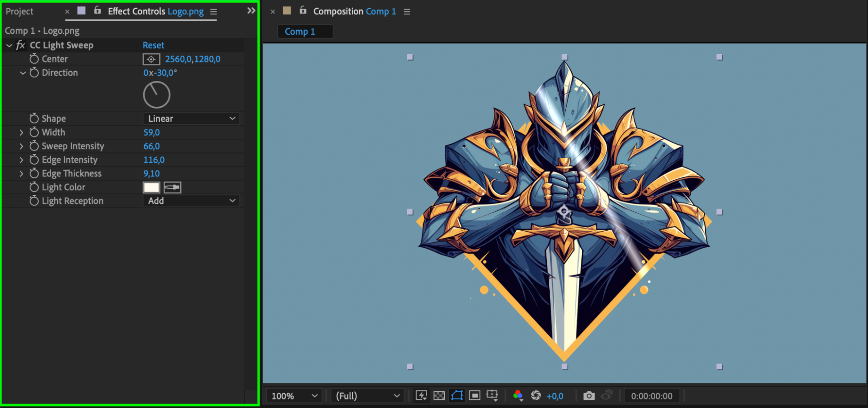Toggle the transparency grid
This screenshot has height=408, width=868.
tap(439, 395)
